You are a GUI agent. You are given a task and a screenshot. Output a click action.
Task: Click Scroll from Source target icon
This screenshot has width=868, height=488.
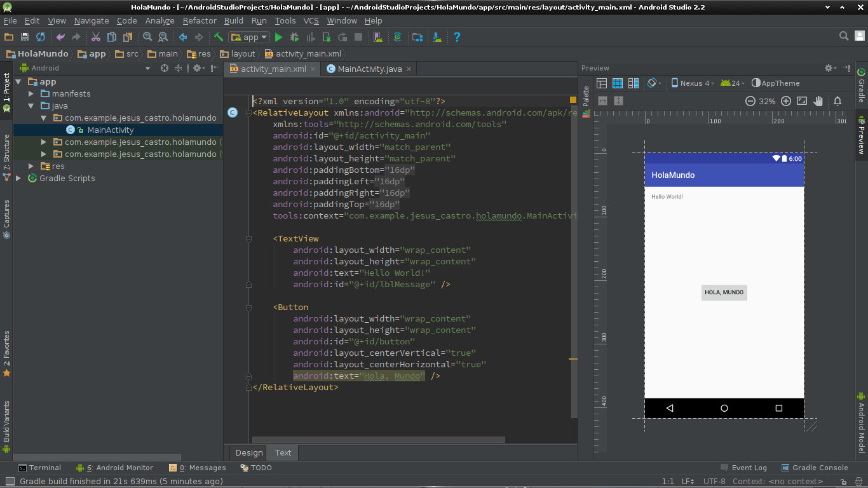point(164,68)
